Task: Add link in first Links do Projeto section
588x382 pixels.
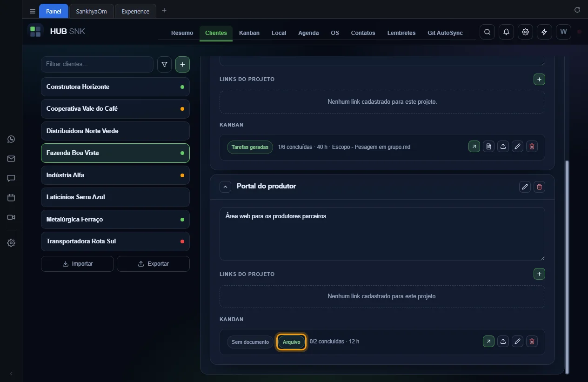Action: (539, 80)
